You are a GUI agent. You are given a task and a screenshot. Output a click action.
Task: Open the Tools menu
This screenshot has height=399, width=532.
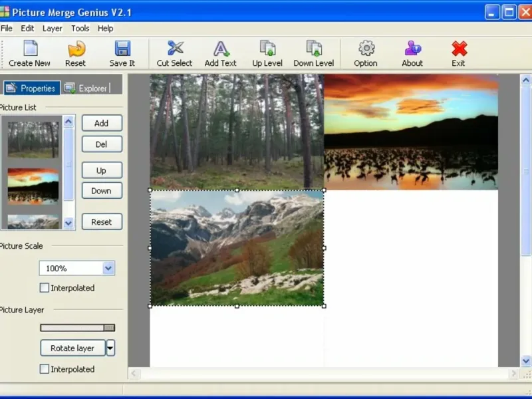(80, 29)
